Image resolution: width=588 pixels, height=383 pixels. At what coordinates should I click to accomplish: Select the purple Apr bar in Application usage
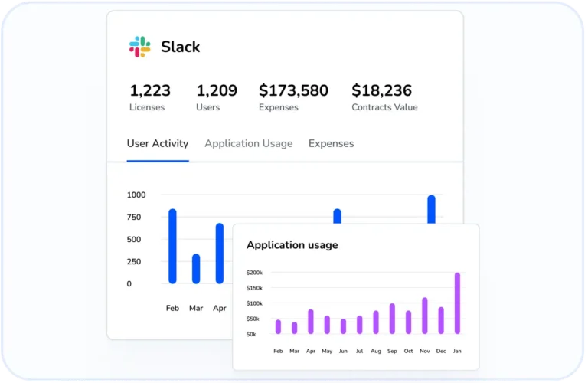(311, 322)
